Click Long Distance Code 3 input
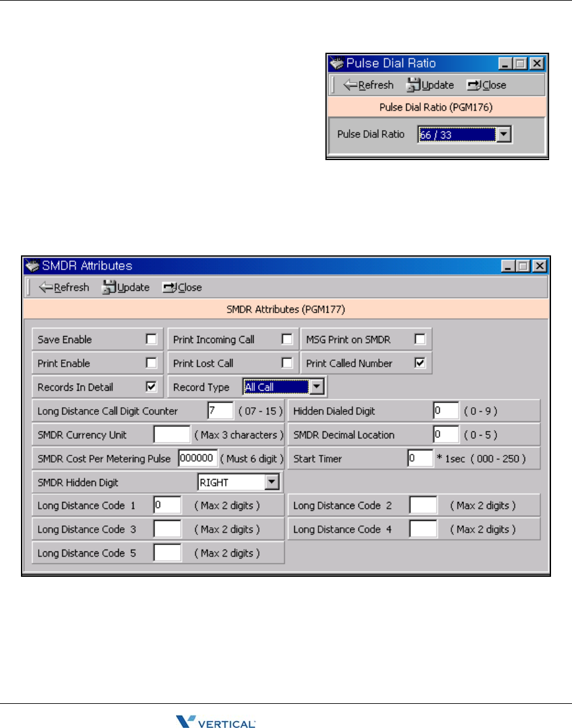Image resolution: width=572 pixels, height=728 pixels. point(167,529)
